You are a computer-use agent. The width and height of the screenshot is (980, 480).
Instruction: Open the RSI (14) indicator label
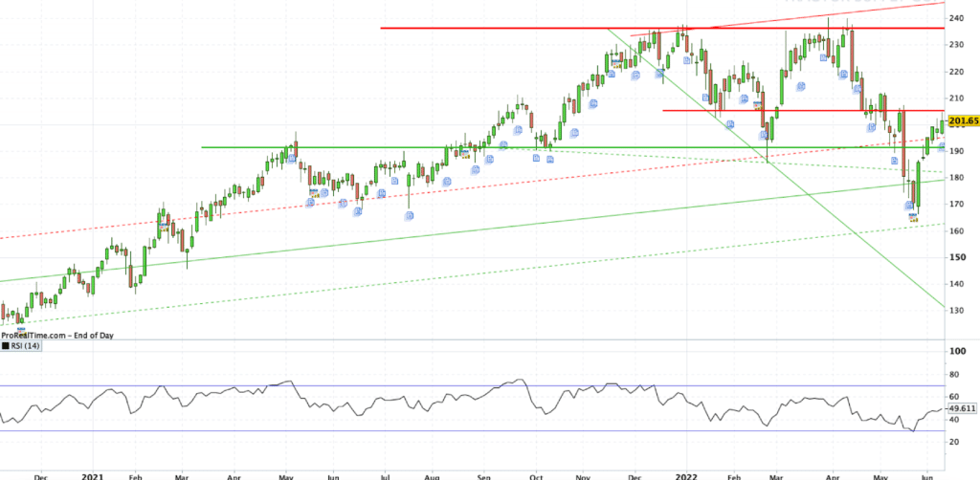(27, 347)
